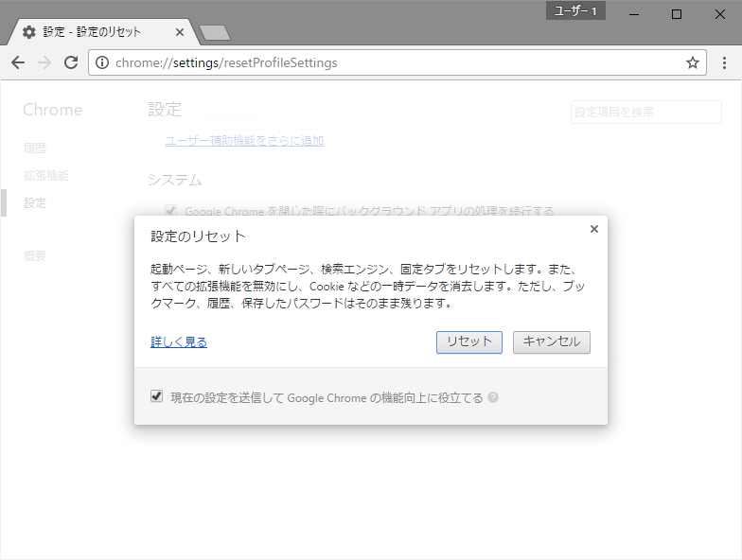Minimize the Chrome window
Screen dimensions: 742x560
(634, 14)
